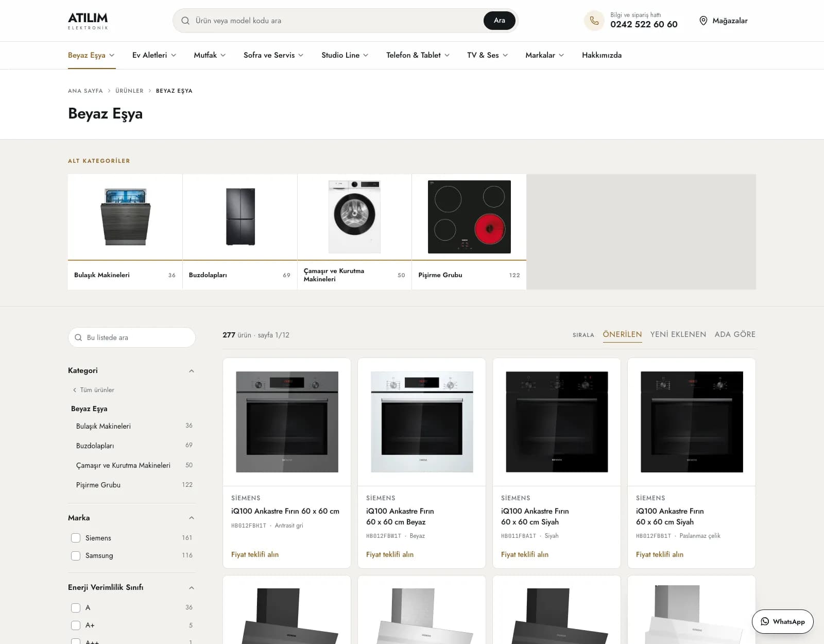Click the ANA SAYFA breadcrumb link
The width and height of the screenshot is (824, 644).
pyautogui.click(x=85, y=91)
